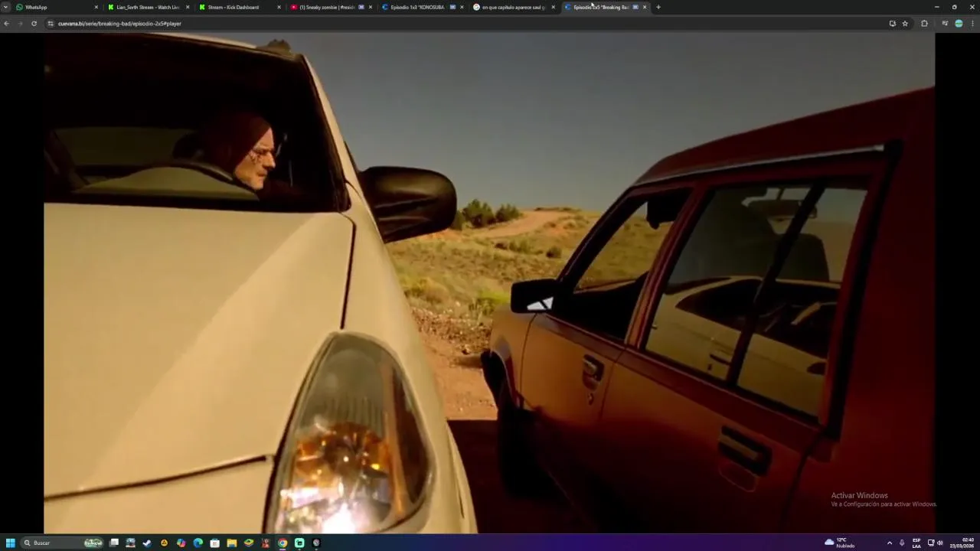Open Microsoft Store from the taskbar
Viewport: 980px width, 551px height.
[215, 543]
